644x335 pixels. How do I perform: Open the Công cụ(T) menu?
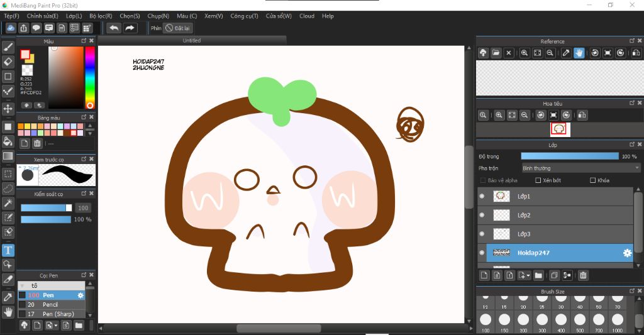245,16
